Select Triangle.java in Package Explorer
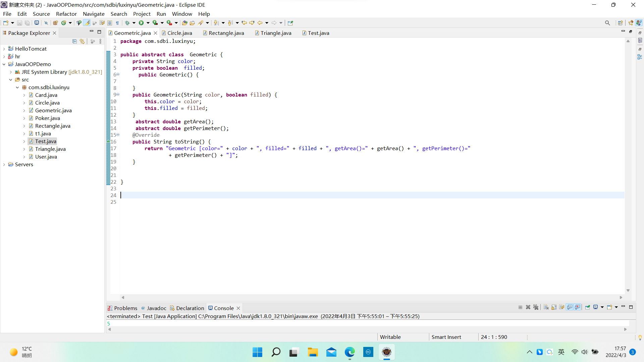This screenshot has width=644, height=362. tap(50, 149)
